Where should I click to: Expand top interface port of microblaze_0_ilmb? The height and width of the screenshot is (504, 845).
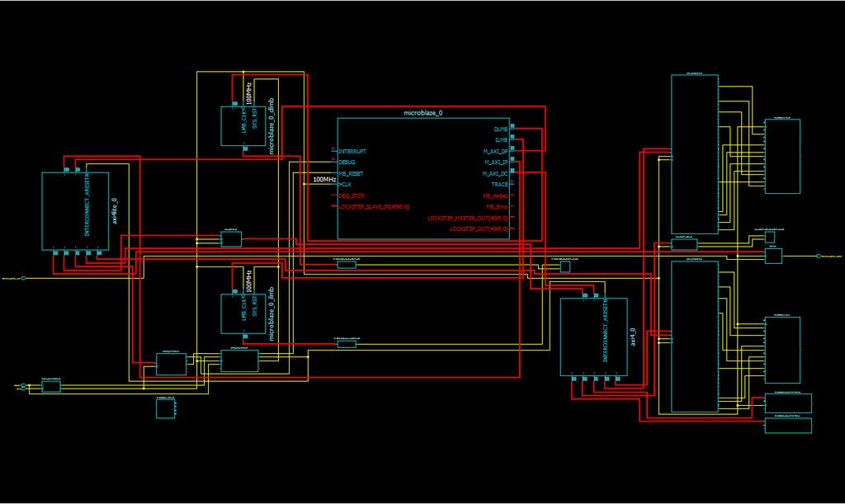pos(235,291)
